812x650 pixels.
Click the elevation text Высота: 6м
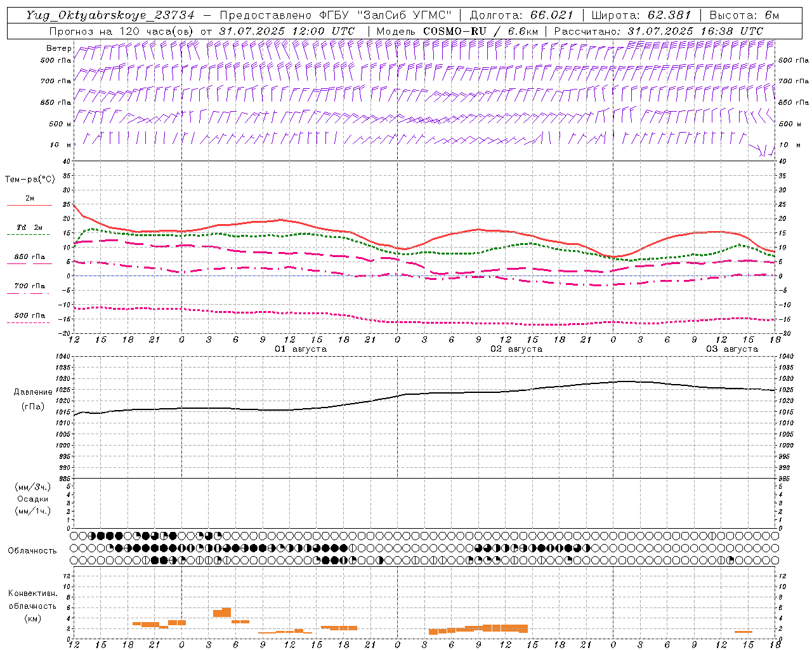click(744, 15)
